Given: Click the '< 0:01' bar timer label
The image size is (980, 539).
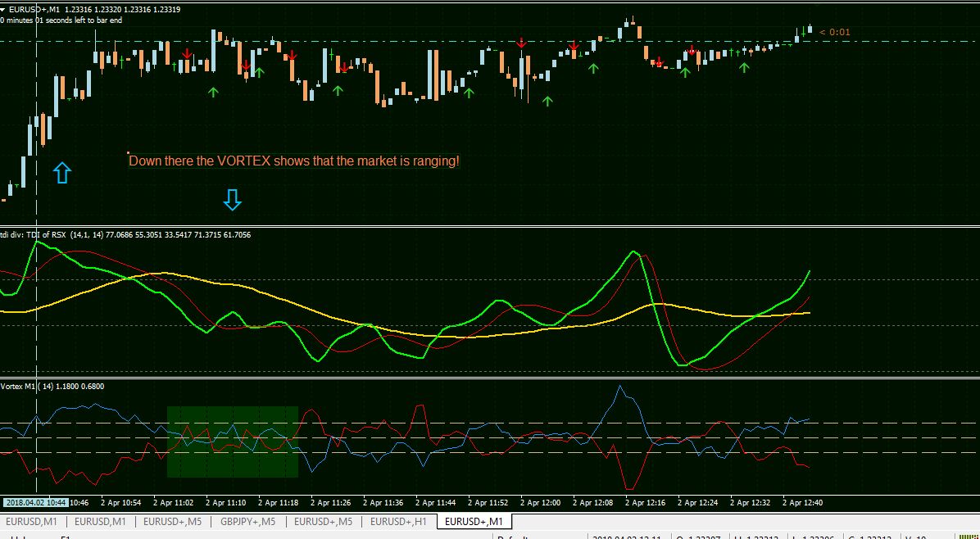Looking at the screenshot, I should [834, 33].
